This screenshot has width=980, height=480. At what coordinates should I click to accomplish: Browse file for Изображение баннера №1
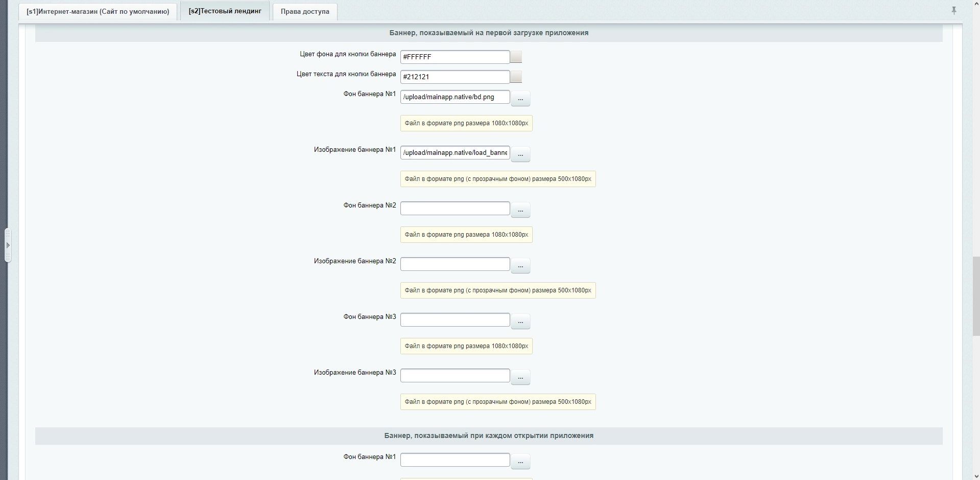point(520,154)
